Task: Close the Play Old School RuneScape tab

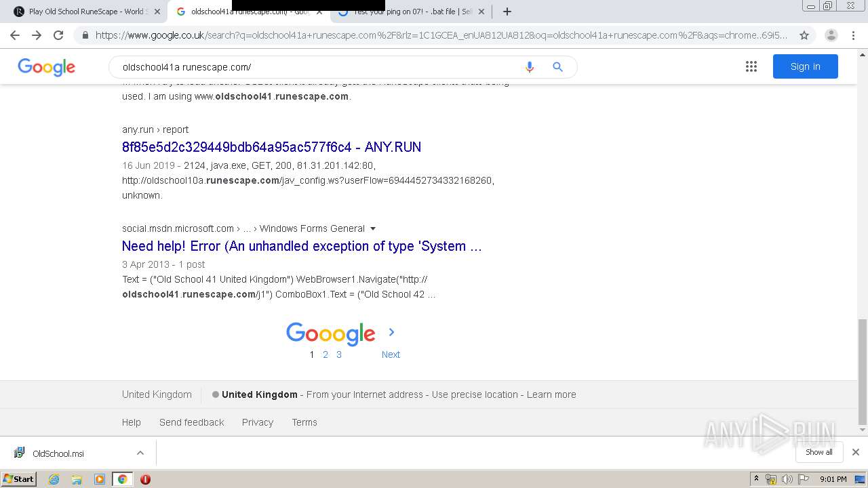Action: [157, 12]
